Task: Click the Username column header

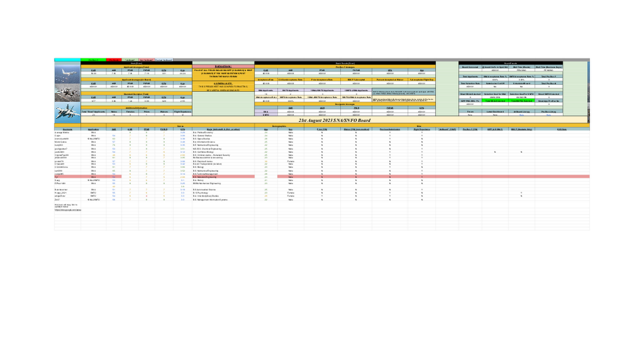Action: [x=67, y=129]
